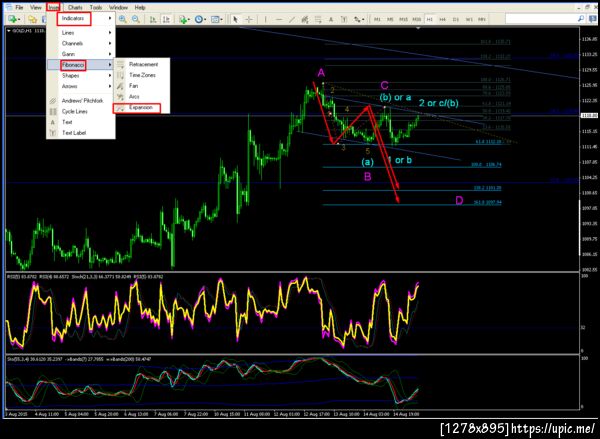Switch chart to M30 timeframe

417,19
